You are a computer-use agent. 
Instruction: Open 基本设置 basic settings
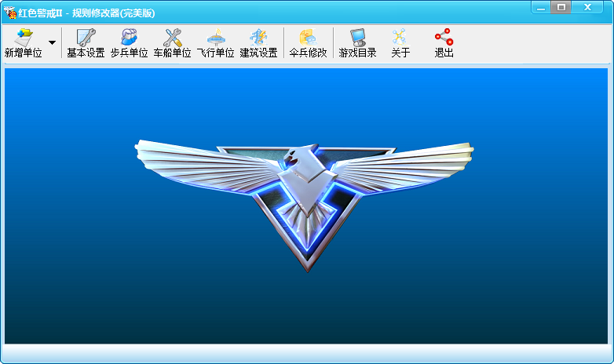(x=86, y=43)
